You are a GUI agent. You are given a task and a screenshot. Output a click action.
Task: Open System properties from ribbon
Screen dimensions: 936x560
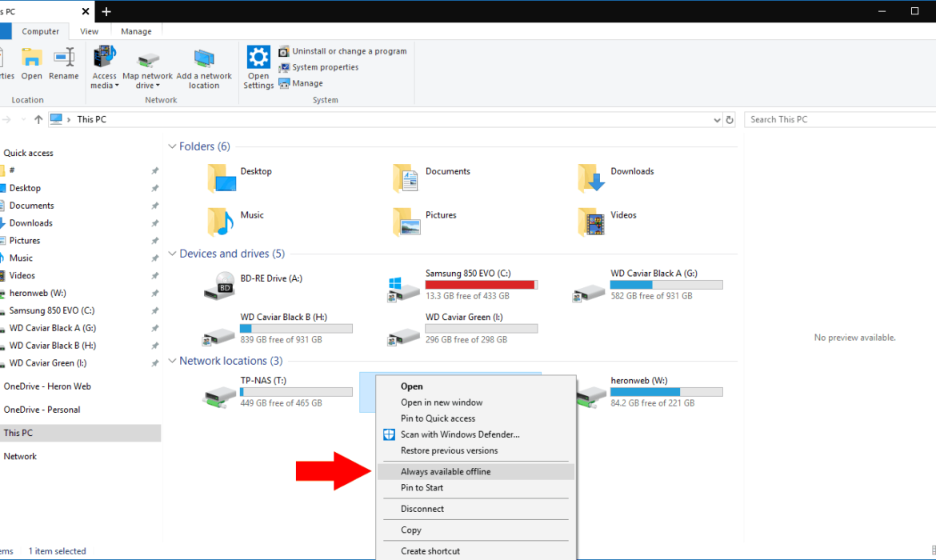click(318, 67)
